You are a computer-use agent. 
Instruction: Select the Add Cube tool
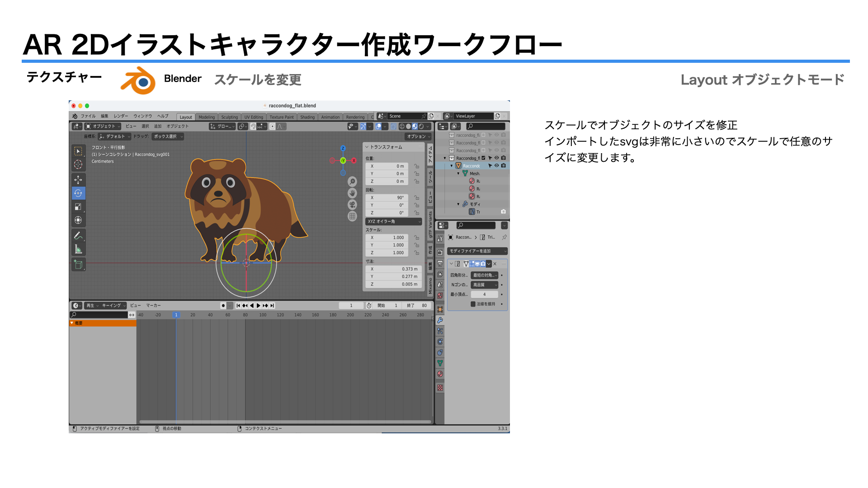pyautogui.click(x=78, y=265)
